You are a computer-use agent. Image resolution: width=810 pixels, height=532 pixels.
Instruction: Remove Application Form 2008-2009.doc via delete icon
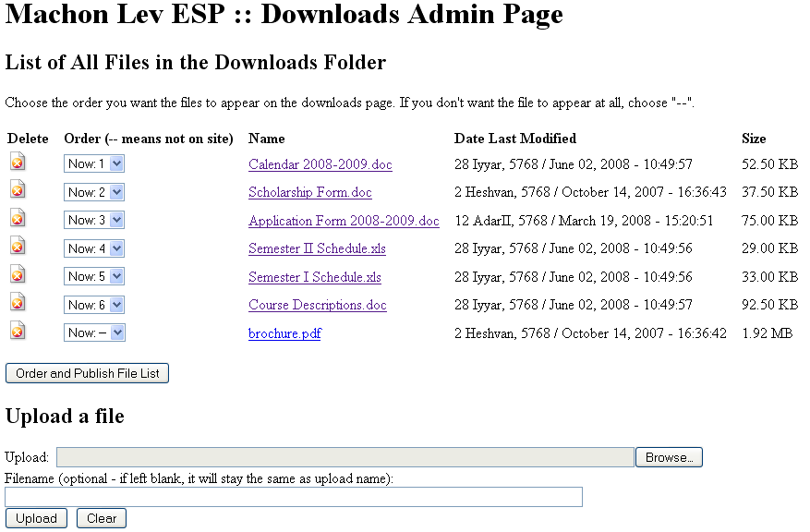[18, 218]
